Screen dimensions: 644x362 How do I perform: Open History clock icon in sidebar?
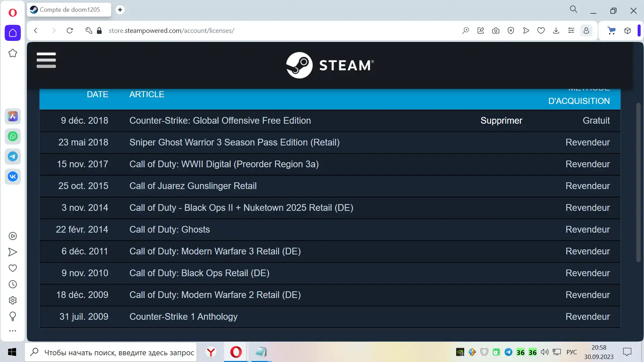coord(13,284)
